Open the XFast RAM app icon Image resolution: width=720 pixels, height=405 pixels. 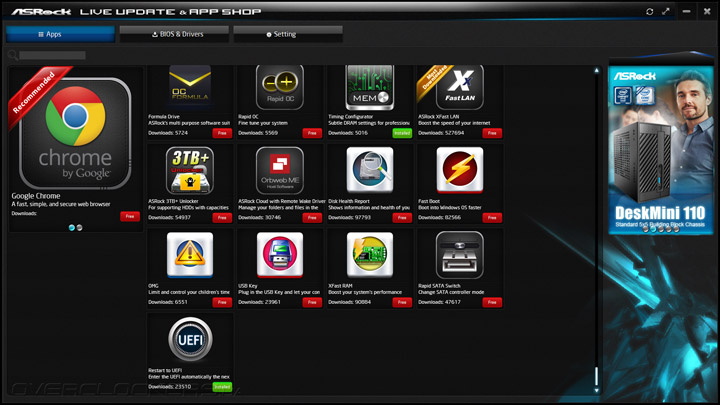pos(370,254)
